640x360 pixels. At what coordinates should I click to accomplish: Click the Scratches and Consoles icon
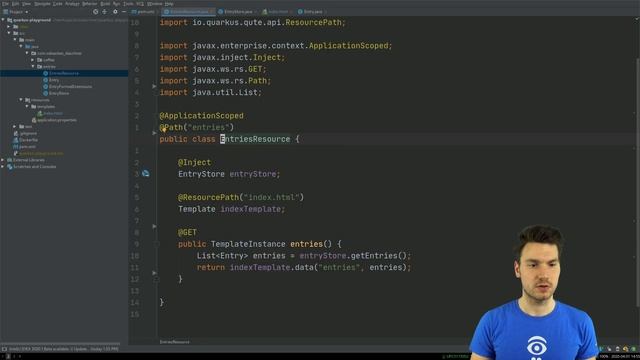(x=10, y=167)
